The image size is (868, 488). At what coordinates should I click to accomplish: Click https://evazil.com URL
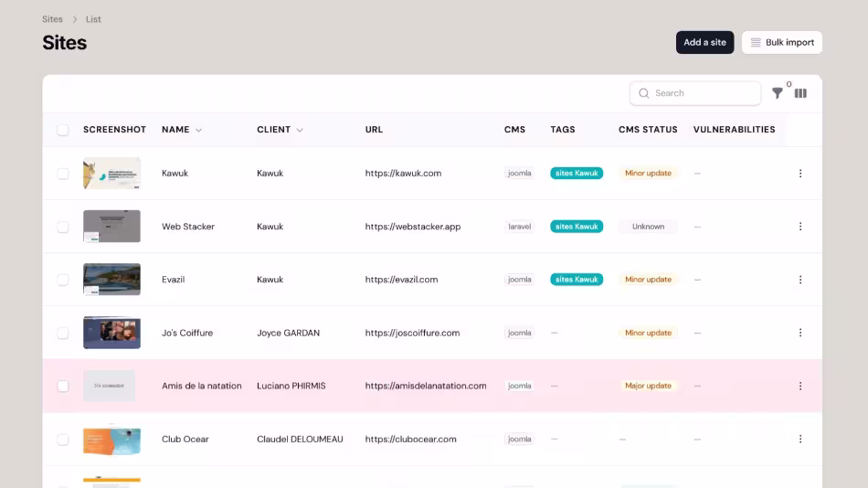click(x=401, y=280)
